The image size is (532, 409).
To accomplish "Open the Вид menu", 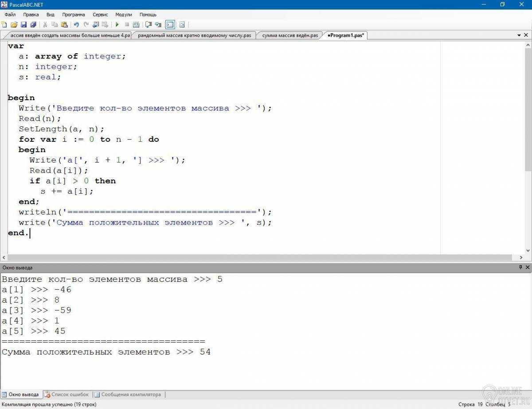I will (x=51, y=15).
